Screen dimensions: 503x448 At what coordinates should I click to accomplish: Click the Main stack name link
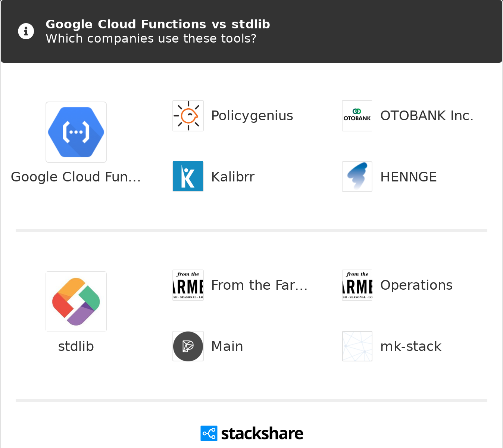pyautogui.click(x=227, y=346)
